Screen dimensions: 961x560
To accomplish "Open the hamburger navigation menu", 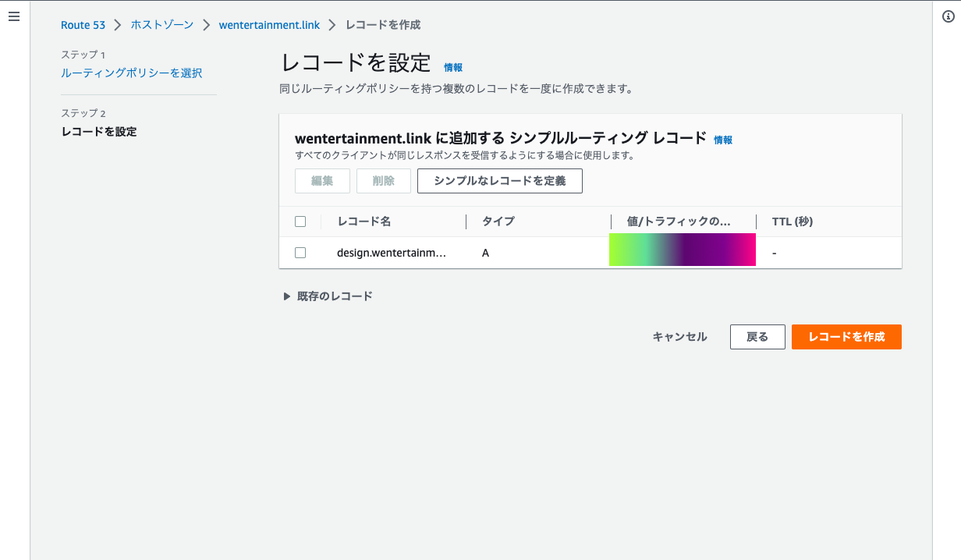I will 14,16.
